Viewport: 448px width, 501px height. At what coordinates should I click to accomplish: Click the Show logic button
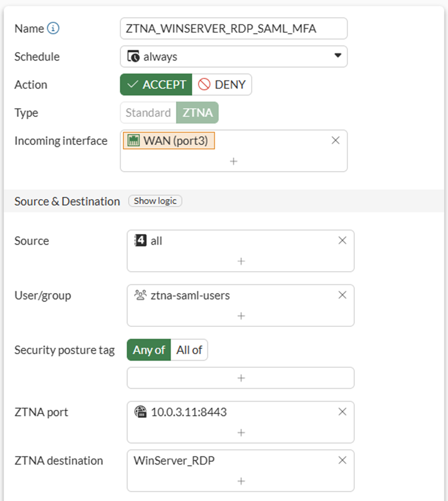coord(155,201)
